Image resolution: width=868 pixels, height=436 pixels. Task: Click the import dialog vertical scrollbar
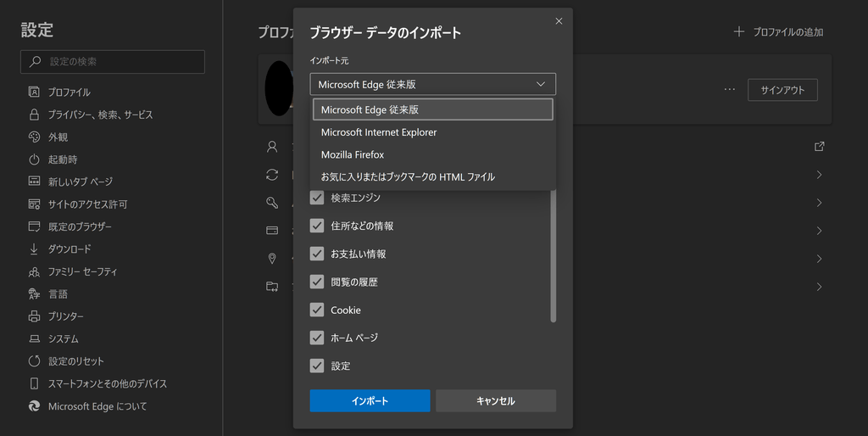click(x=553, y=254)
